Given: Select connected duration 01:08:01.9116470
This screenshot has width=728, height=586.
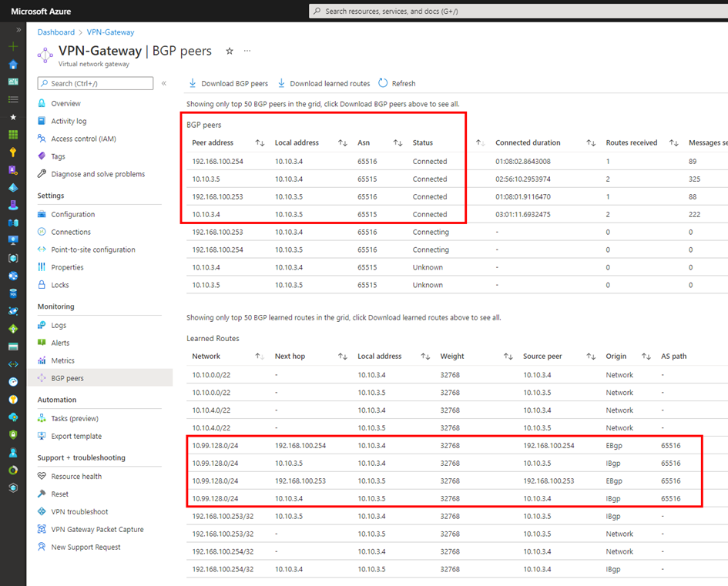Looking at the screenshot, I should [x=523, y=196].
